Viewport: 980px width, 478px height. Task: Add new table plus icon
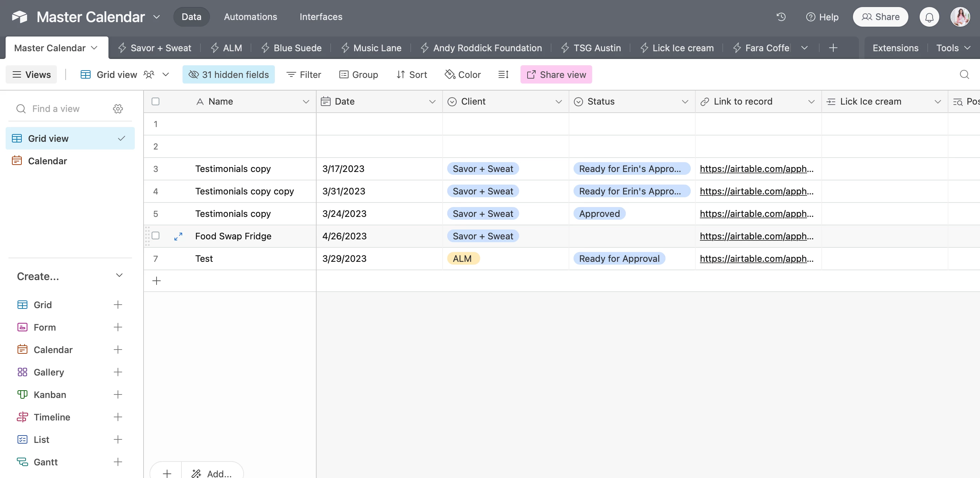pos(833,48)
